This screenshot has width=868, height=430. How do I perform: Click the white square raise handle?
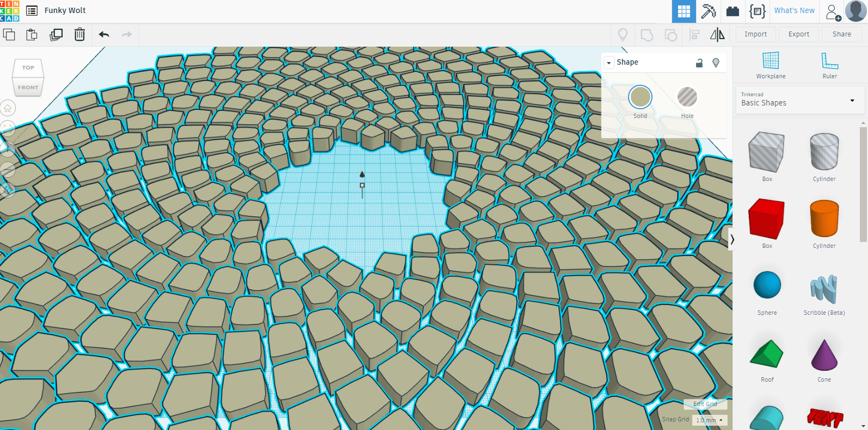(x=362, y=185)
